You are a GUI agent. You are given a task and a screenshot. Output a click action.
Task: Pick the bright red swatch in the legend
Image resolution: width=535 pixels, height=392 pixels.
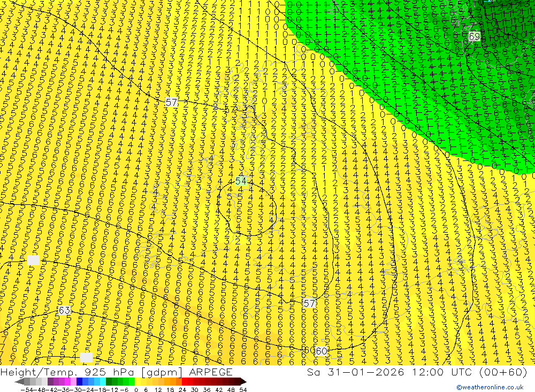click(185, 382)
